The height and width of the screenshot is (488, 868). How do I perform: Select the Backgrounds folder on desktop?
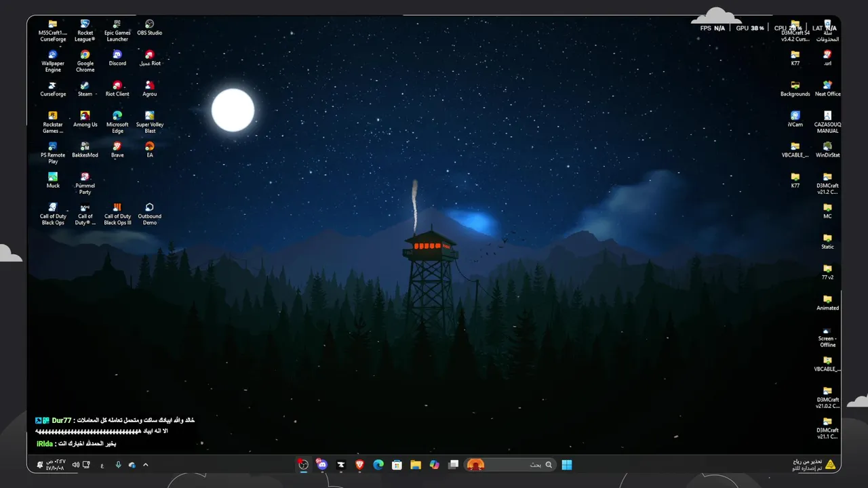(795, 89)
